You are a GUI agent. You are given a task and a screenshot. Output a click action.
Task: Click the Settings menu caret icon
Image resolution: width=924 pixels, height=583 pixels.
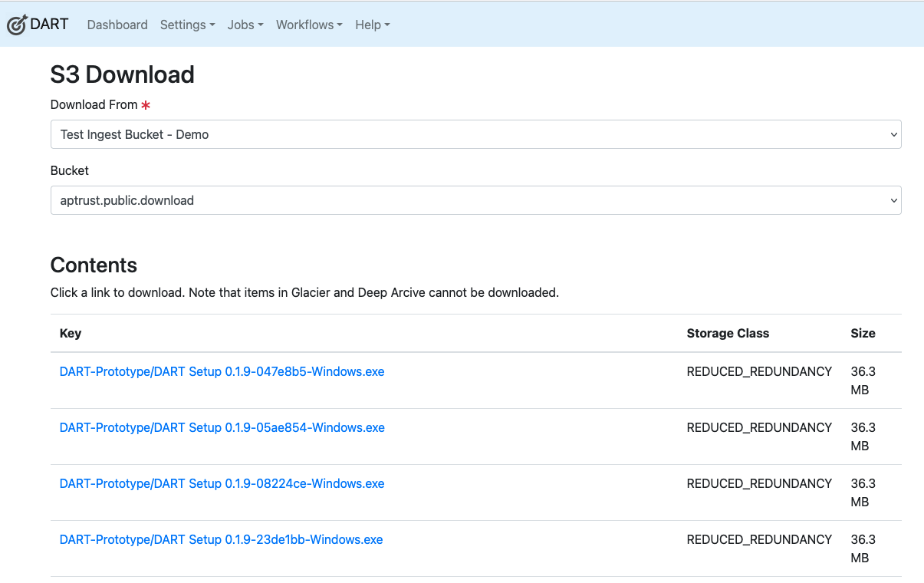tap(212, 25)
